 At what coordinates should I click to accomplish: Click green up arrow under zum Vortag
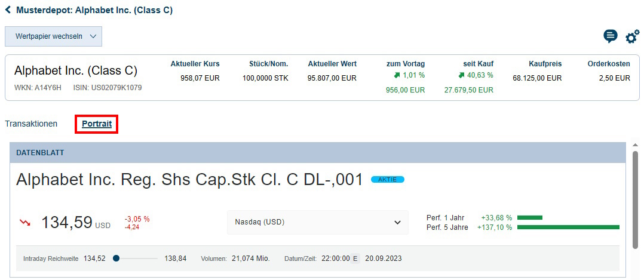tap(396, 75)
